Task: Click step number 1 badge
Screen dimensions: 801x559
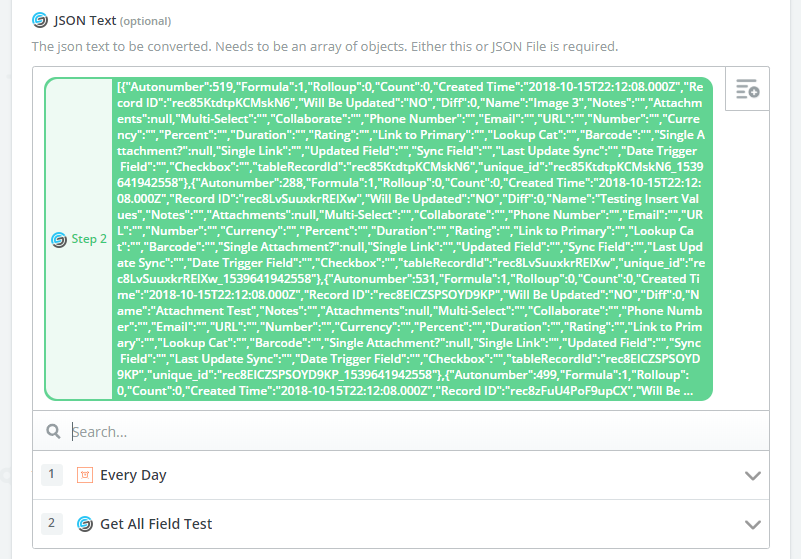Action: 52,474
